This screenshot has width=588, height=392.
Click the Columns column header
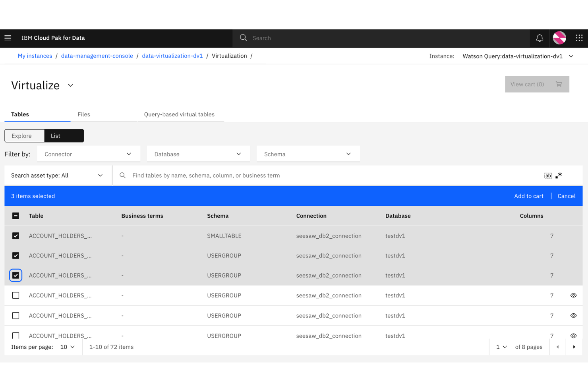(x=532, y=216)
